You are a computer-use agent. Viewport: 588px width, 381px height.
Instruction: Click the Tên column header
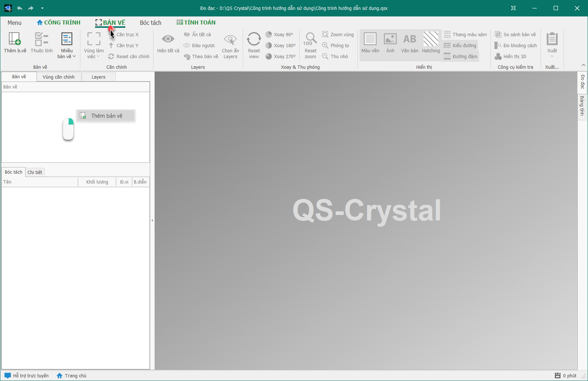(40, 182)
